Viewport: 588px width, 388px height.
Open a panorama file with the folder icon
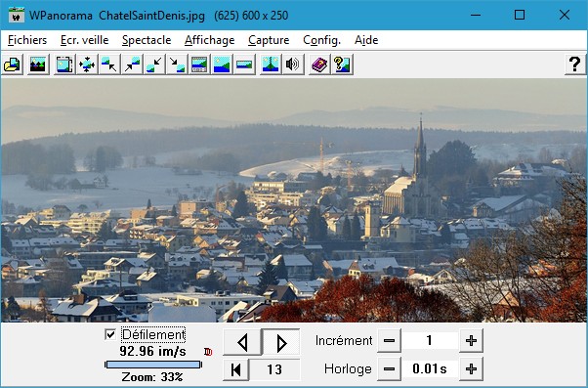point(13,65)
